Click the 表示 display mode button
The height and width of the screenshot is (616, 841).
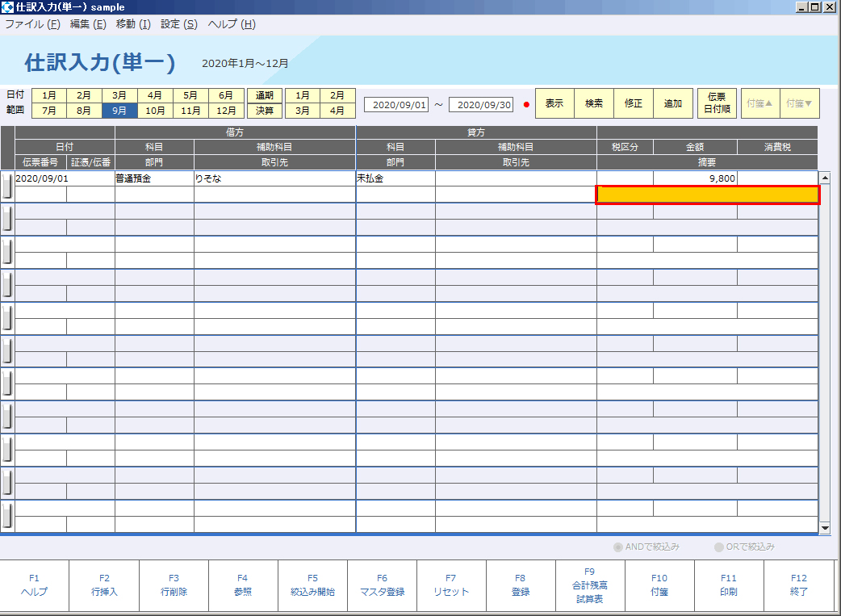(x=554, y=103)
